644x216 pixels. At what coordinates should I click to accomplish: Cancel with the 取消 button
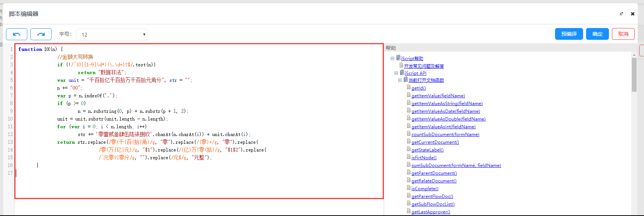[623, 34]
